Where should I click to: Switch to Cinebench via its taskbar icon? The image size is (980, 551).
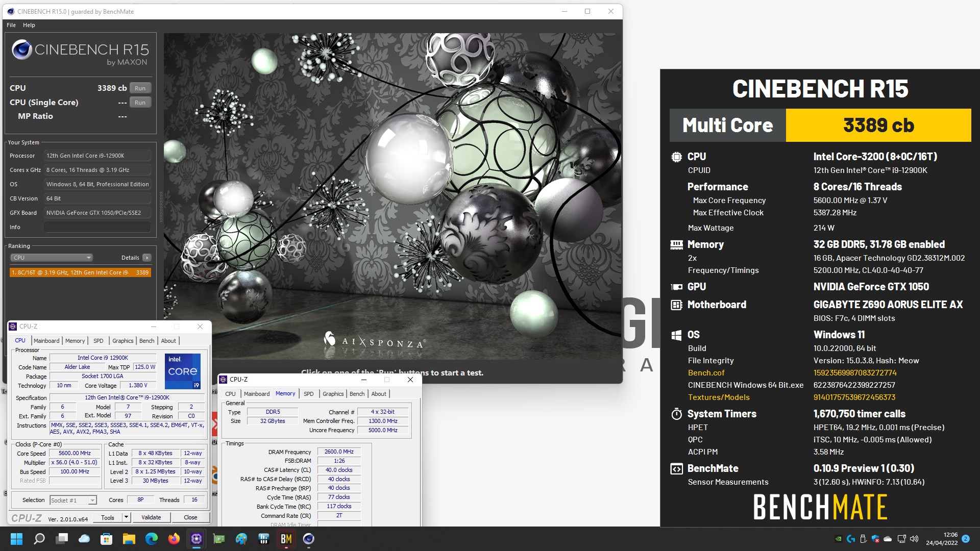[x=309, y=539]
